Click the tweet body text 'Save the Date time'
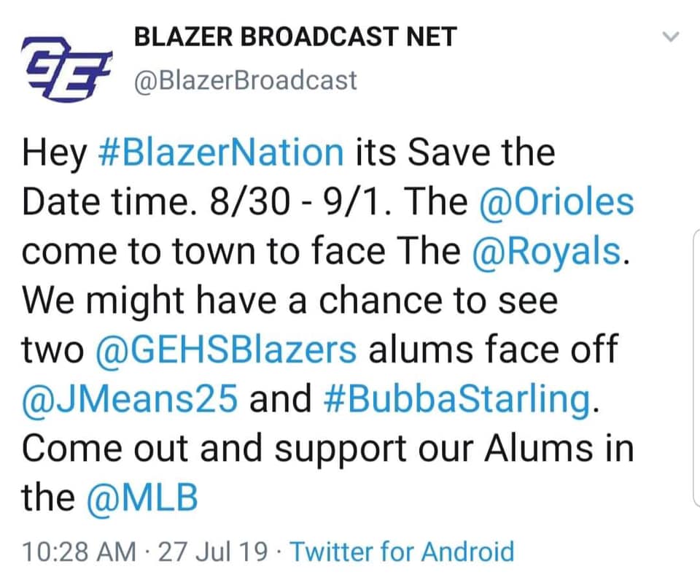This screenshot has width=700, height=588. pos(289,177)
